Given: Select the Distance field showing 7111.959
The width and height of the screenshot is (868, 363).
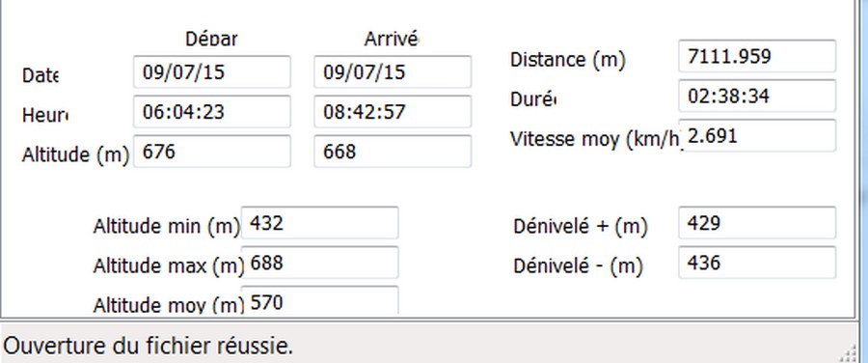Looking at the screenshot, I should point(757,56).
